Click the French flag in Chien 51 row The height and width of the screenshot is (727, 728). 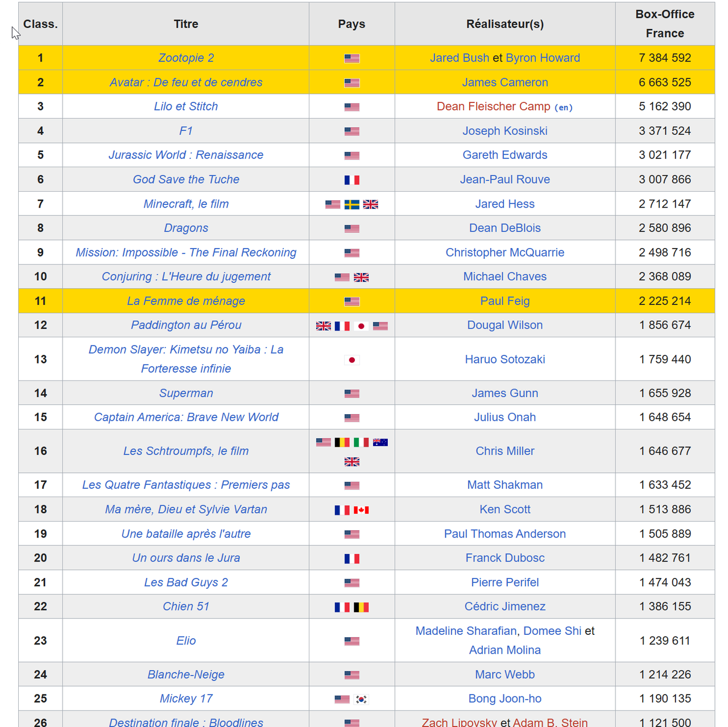[x=342, y=607]
